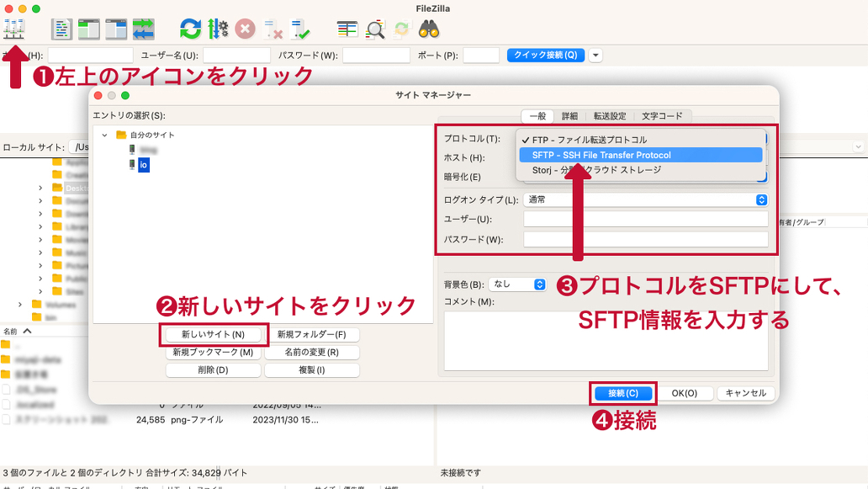Click the red cancel operation icon
Screen dimensions: 868x489
245,29
